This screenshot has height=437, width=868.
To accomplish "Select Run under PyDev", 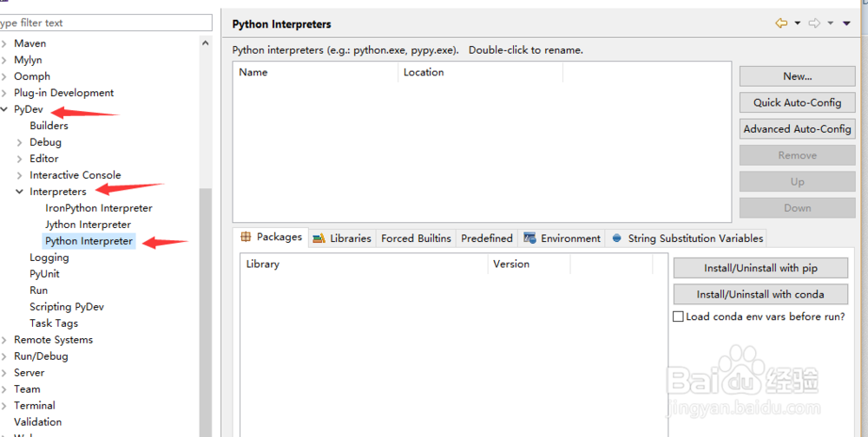I will click(x=38, y=290).
